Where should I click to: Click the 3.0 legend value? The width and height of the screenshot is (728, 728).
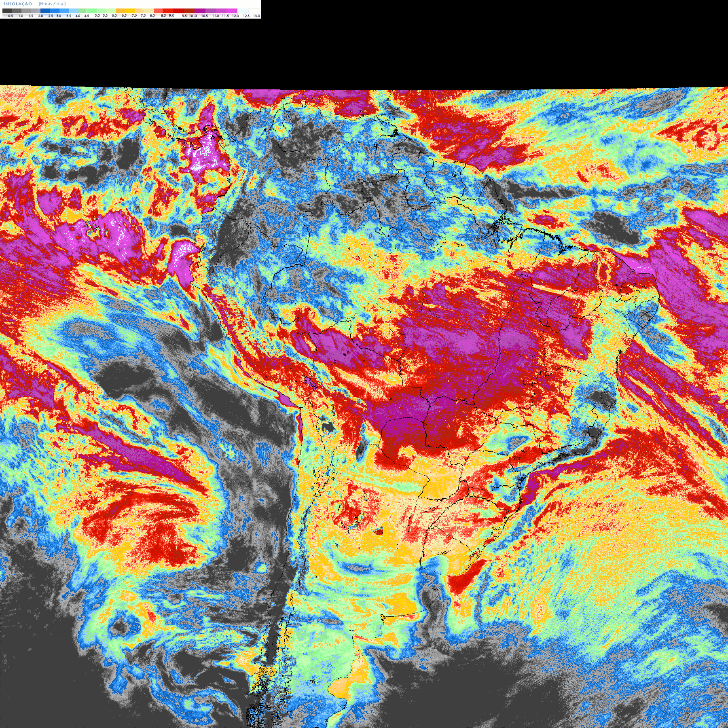tap(59, 16)
